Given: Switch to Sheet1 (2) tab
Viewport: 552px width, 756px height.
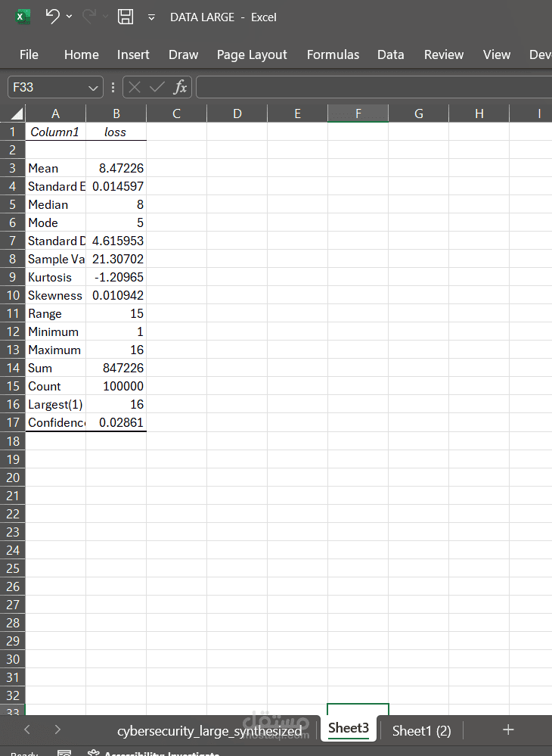Looking at the screenshot, I should [421, 731].
